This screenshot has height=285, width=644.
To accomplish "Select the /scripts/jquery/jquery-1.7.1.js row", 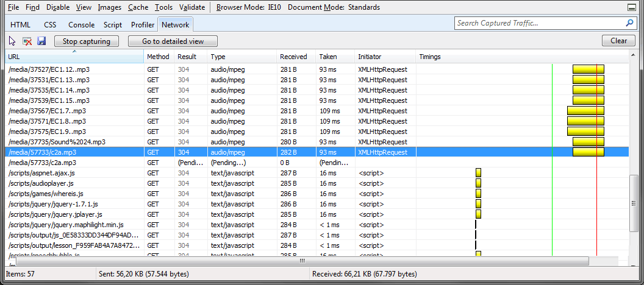I will [x=317, y=204].
